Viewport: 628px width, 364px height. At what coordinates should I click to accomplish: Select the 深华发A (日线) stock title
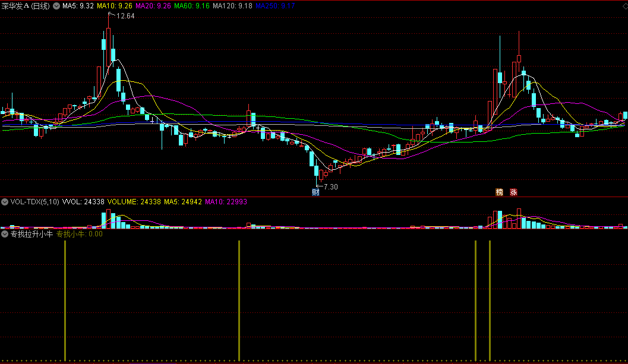(x=26, y=6)
